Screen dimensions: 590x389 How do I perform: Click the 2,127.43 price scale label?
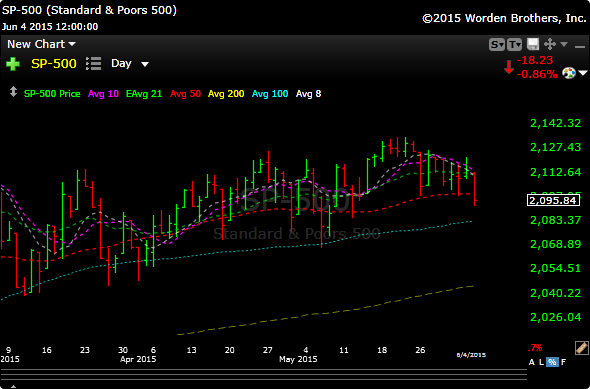555,147
